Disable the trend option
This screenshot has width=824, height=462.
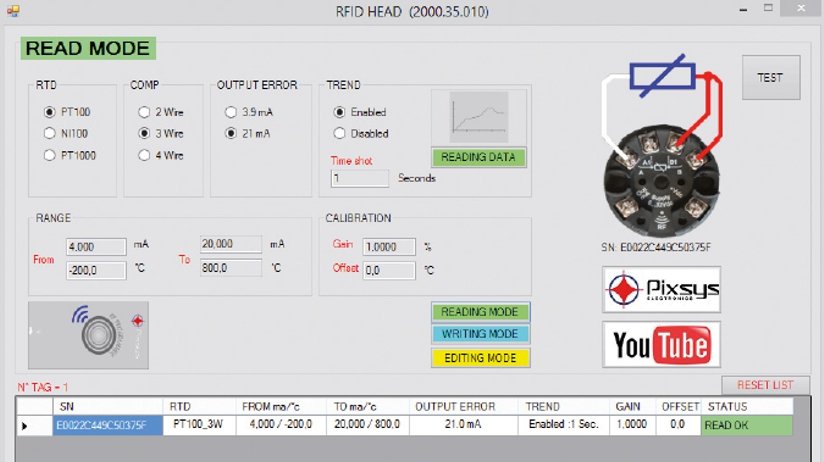[x=339, y=133]
